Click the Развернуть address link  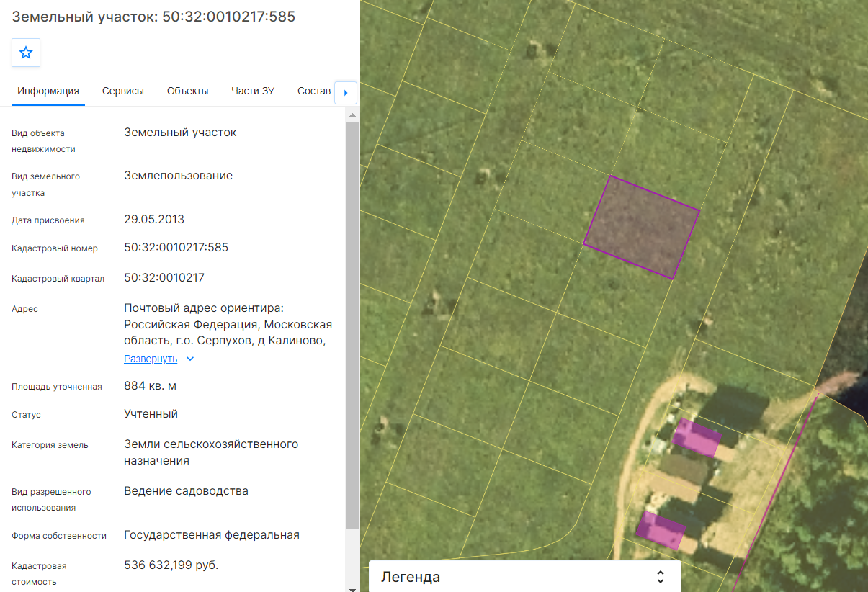pos(151,359)
